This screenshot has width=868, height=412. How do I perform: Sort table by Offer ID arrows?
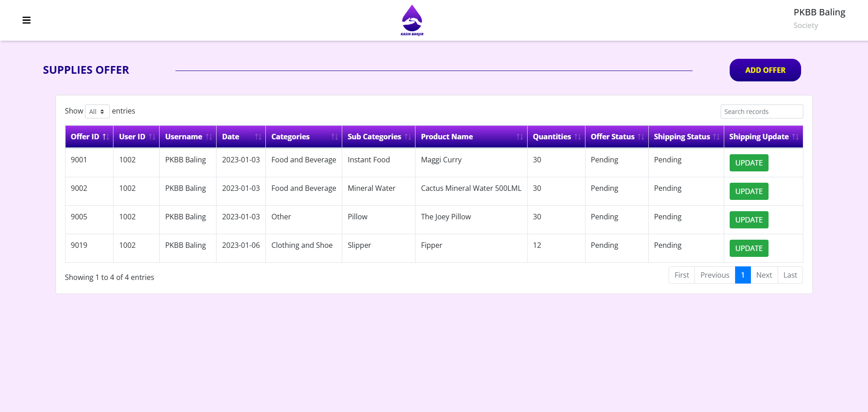point(106,137)
